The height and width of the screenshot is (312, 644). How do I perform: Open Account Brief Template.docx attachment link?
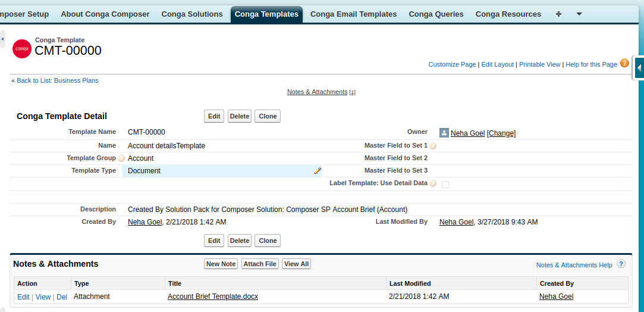212,297
